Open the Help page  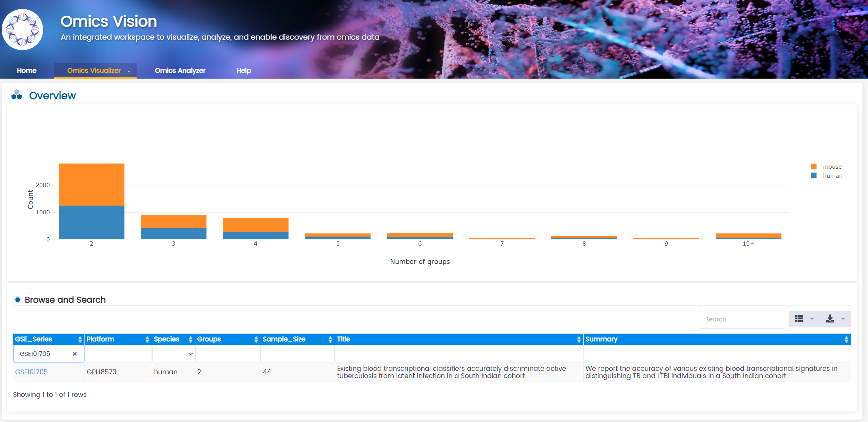coord(243,71)
